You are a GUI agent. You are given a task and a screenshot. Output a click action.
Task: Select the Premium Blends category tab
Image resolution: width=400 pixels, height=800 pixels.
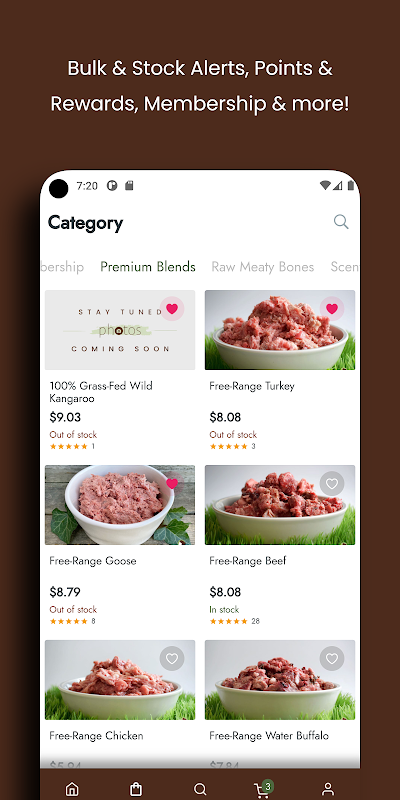pos(148,267)
